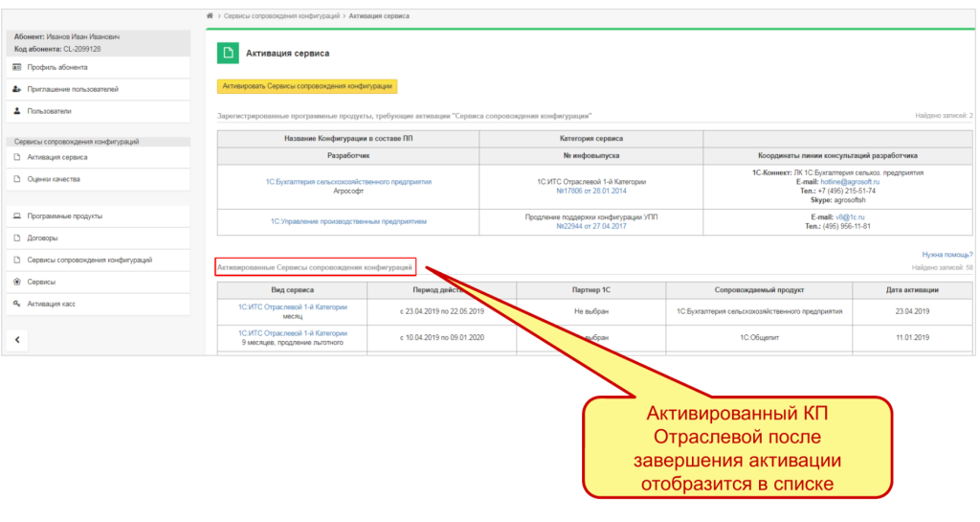Viewport: 980px width, 522px height.
Task: Click the home icon in breadcrumb
Action: tap(210, 15)
